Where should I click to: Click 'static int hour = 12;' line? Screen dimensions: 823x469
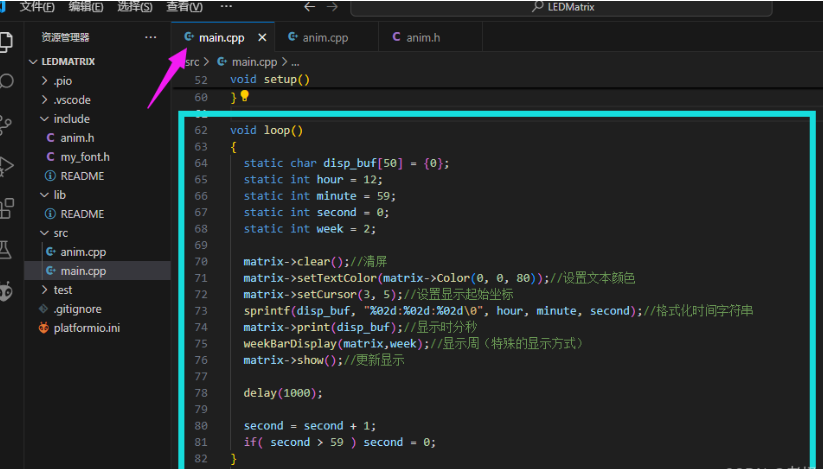(313, 179)
